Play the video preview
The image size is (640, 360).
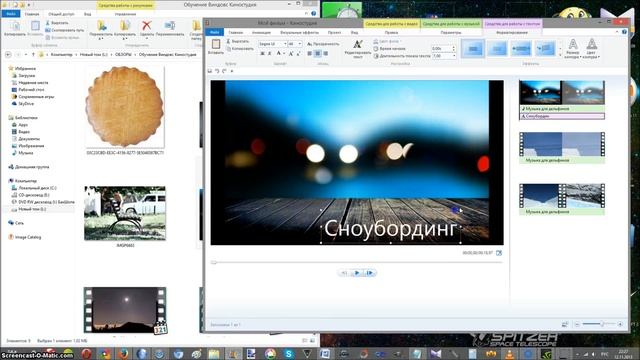(x=357, y=273)
